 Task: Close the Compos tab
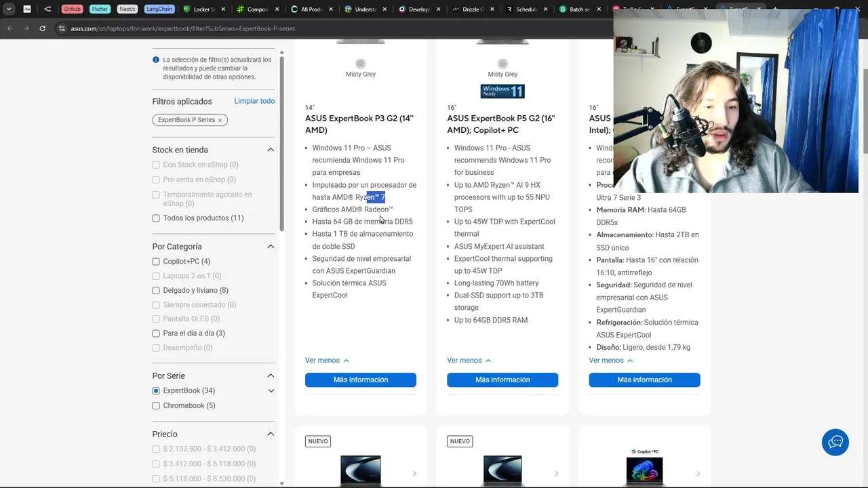point(277,9)
